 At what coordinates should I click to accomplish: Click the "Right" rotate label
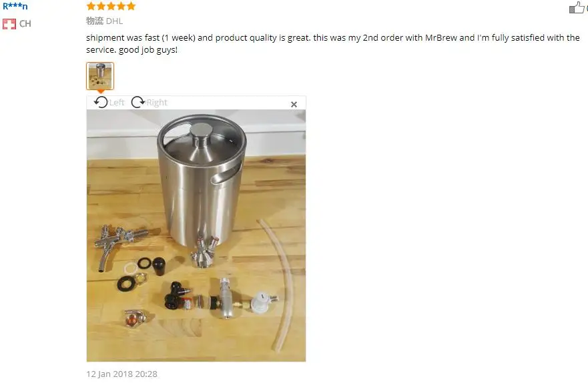[x=157, y=102]
